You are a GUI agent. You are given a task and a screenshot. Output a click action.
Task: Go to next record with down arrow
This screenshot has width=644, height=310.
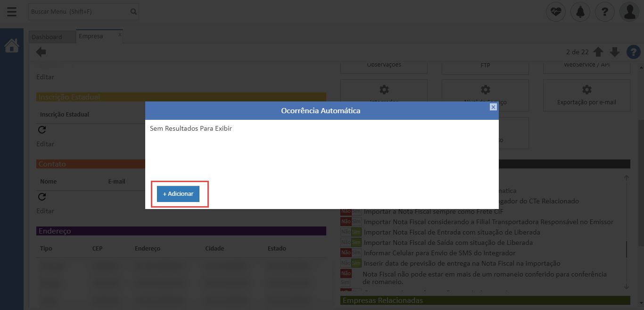point(614,52)
